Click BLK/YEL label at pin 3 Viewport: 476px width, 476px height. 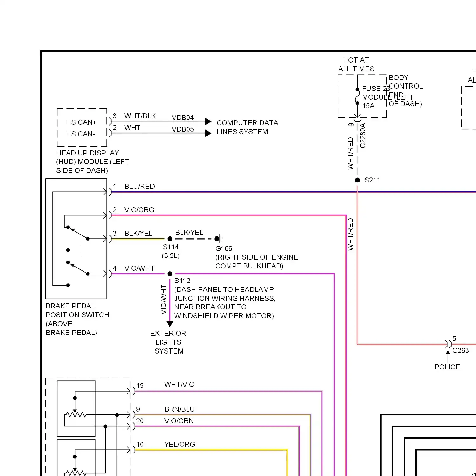(x=138, y=233)
